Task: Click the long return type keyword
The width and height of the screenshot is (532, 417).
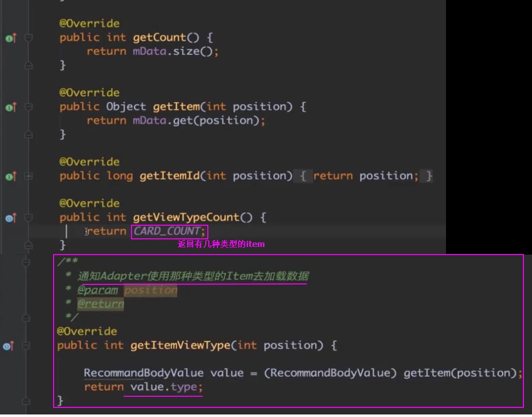Action: (x=119, y=176)
